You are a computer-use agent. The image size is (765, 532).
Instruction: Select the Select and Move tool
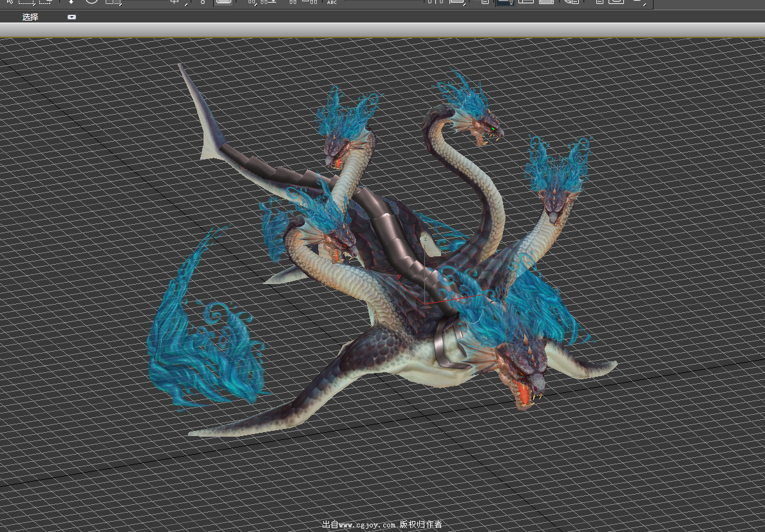click(71, 2)
